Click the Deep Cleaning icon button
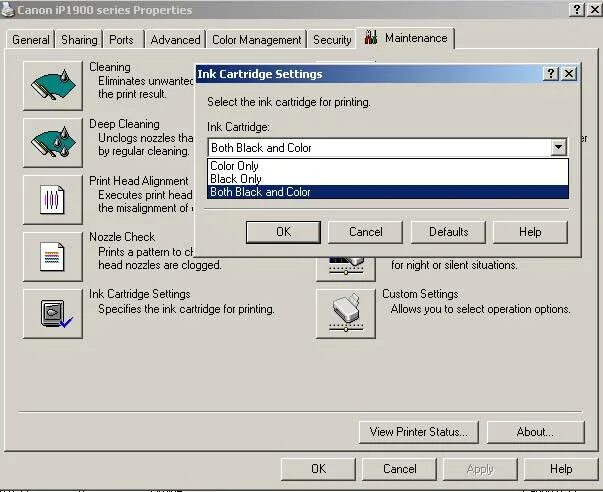 point(53,143)
